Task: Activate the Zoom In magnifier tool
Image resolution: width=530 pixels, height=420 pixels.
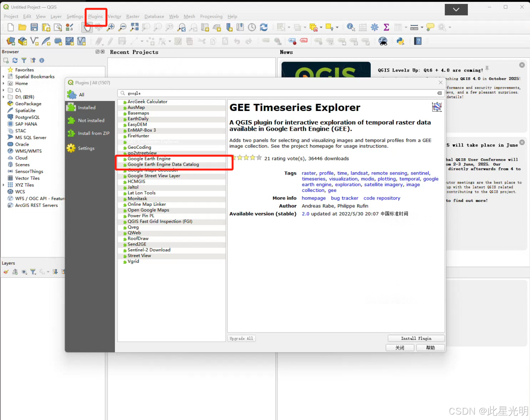Action: click(x=111, y=27)
